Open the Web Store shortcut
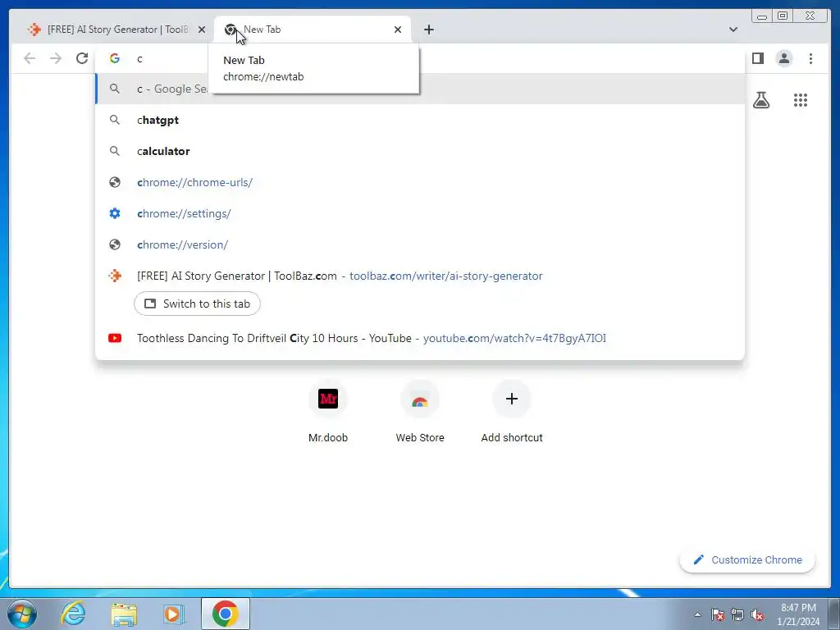 (420, 413)
